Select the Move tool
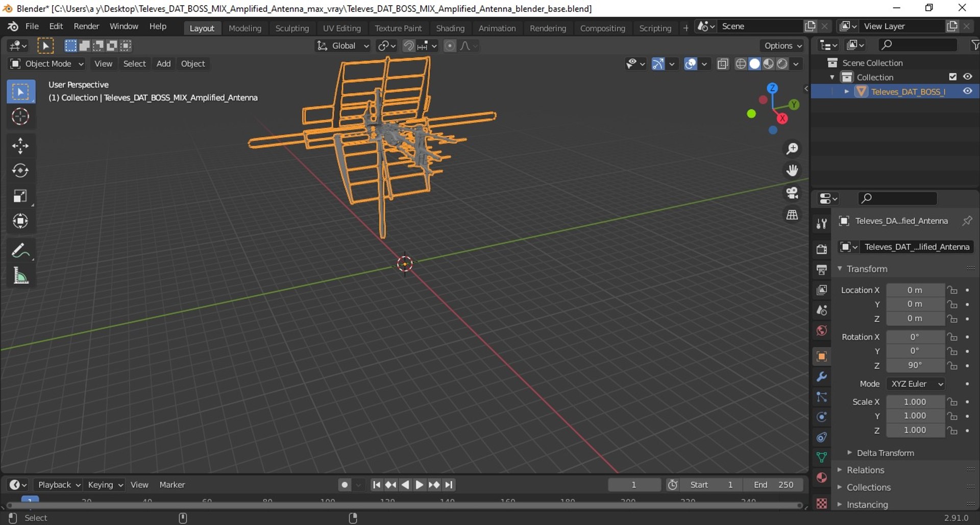Screen dimensions: 980x525 click(20, 146)
